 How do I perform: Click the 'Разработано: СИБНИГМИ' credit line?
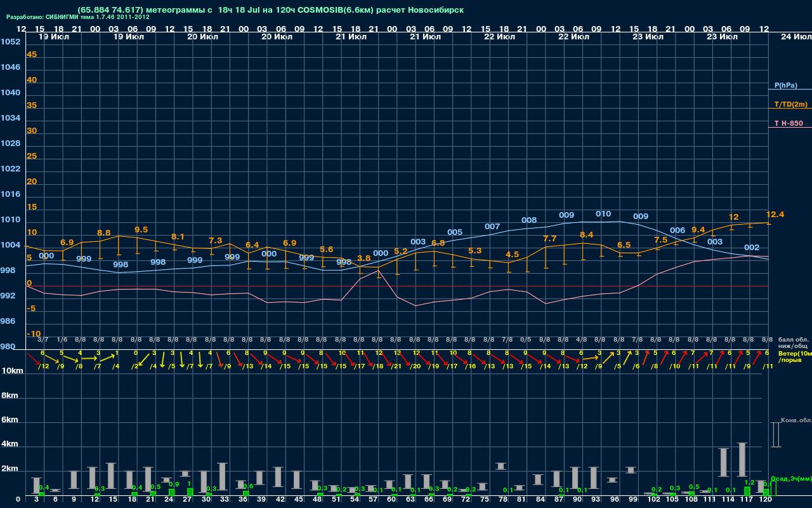click(x=78, y=17)
